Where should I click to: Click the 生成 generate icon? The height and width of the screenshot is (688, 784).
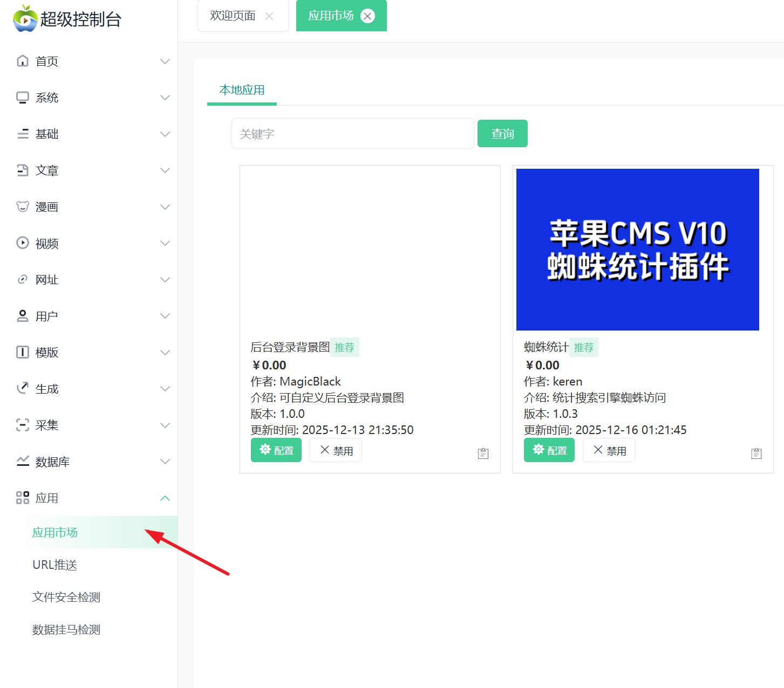click(x=23, y=389)
